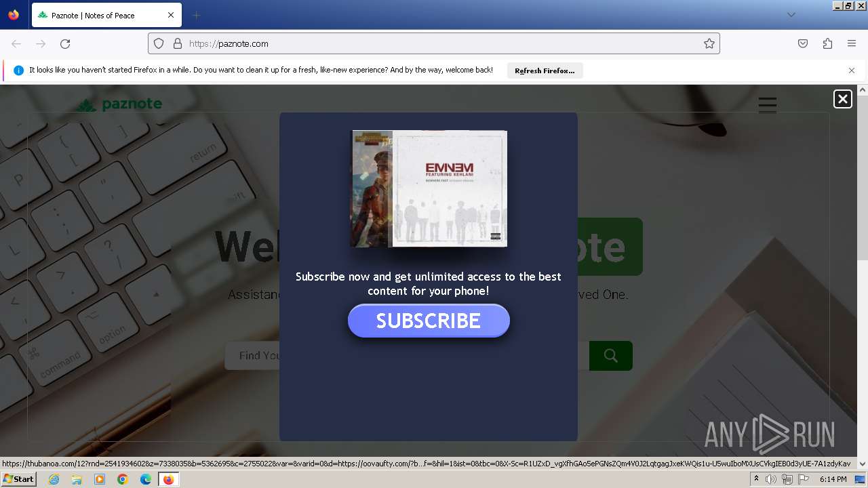Open a new tab with the plus button

coord(196,15)
